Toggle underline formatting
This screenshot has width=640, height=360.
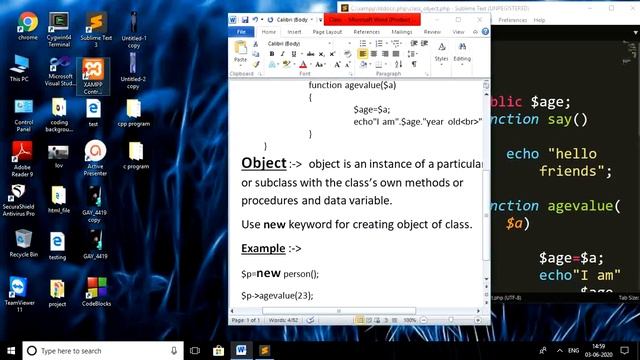point(293,54)
